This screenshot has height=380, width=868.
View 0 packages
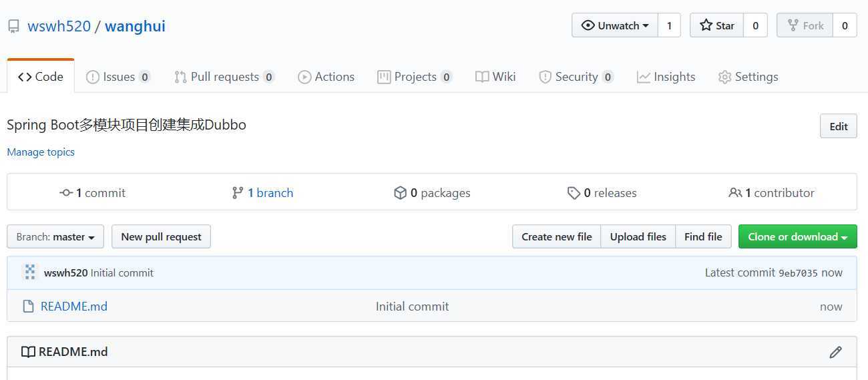(432, 193)
